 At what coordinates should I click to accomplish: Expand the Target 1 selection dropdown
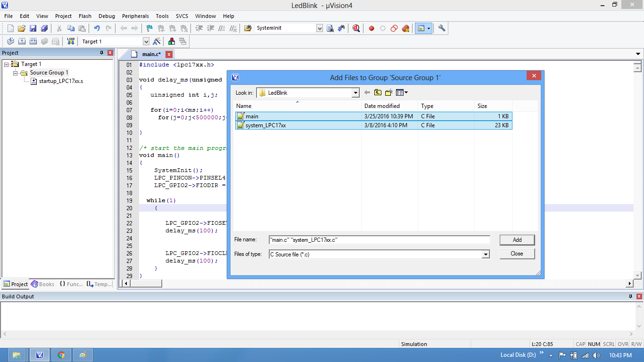point(146,41)
